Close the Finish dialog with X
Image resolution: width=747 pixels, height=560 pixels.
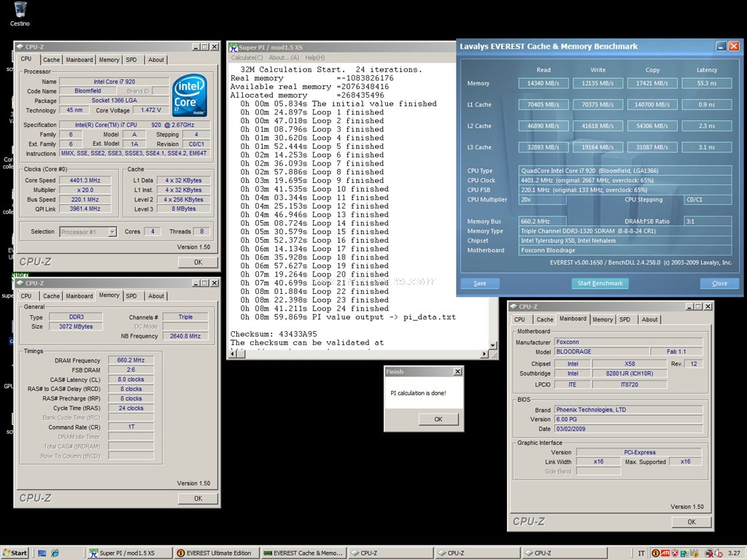click(x=458, y=371)
